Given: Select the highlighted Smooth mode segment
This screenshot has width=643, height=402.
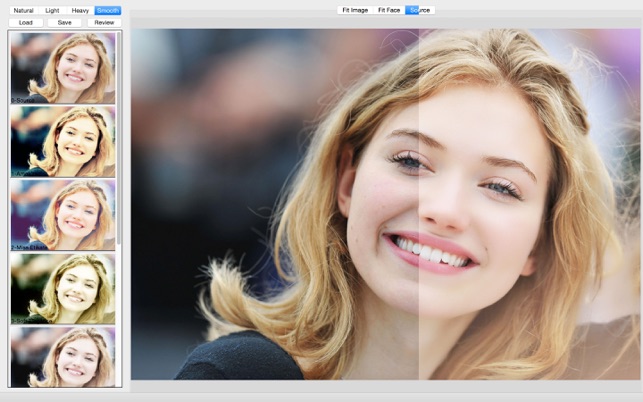Looking at the screenshot, I should click(x=108, y=10).
